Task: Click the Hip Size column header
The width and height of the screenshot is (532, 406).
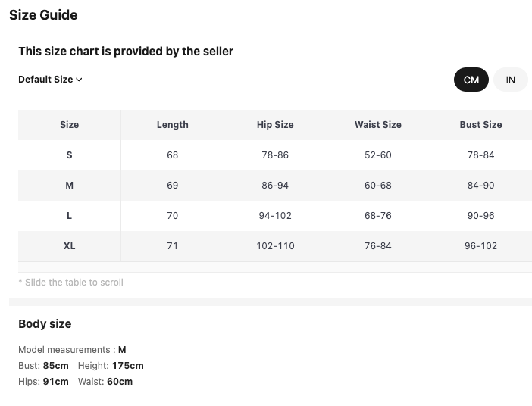Action: (x=275, y=125)
